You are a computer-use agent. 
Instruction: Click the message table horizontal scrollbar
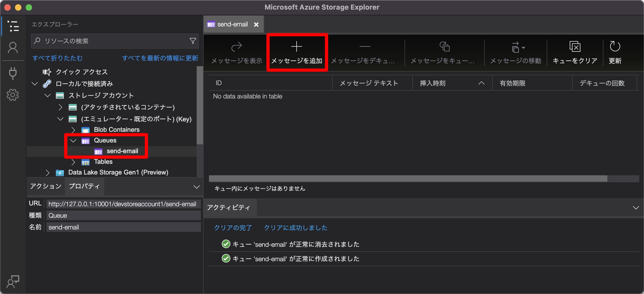pyautogui.click(x=408, y=178)
